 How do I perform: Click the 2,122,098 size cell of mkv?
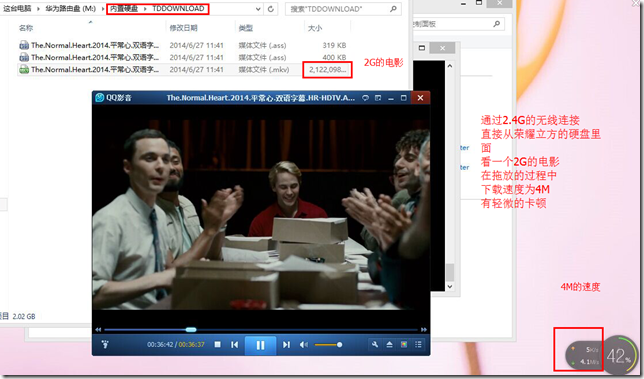327,69
